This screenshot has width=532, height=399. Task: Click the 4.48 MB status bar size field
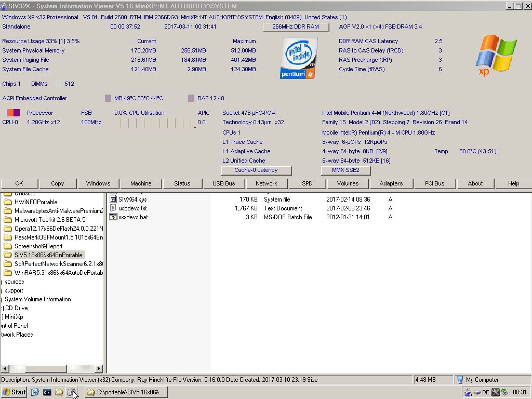tap(433, 380)
